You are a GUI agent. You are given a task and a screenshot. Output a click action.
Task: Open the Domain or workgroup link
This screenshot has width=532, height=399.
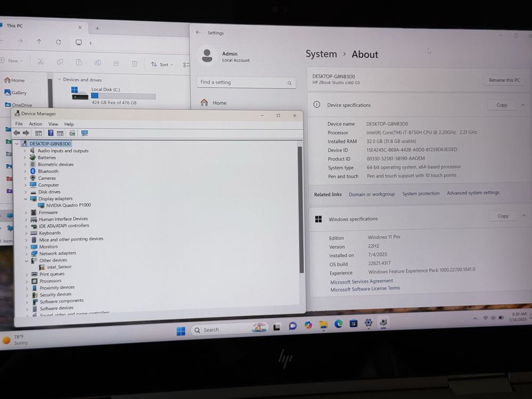(x=371, y=194)
